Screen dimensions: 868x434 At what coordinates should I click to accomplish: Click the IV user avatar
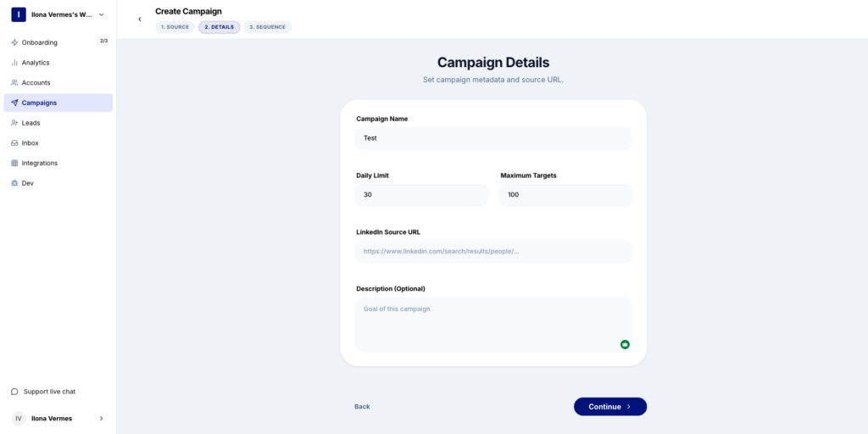coord(19,419)
